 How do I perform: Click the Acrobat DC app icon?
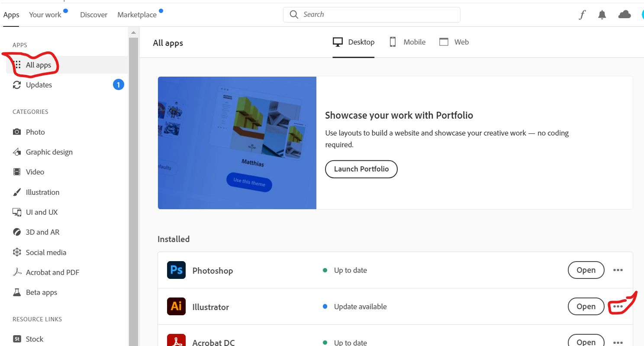pyautogui.click(x=176, y=341)
